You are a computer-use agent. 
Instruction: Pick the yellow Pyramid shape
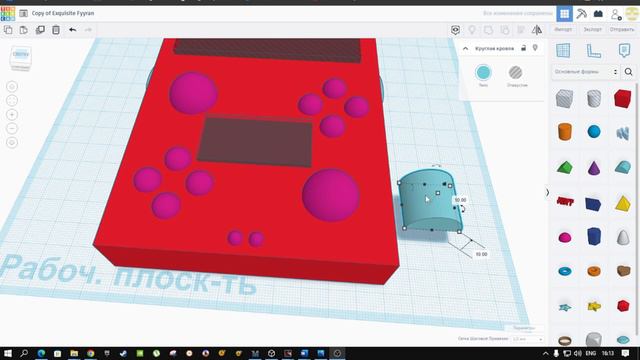(x=623, y=203)
